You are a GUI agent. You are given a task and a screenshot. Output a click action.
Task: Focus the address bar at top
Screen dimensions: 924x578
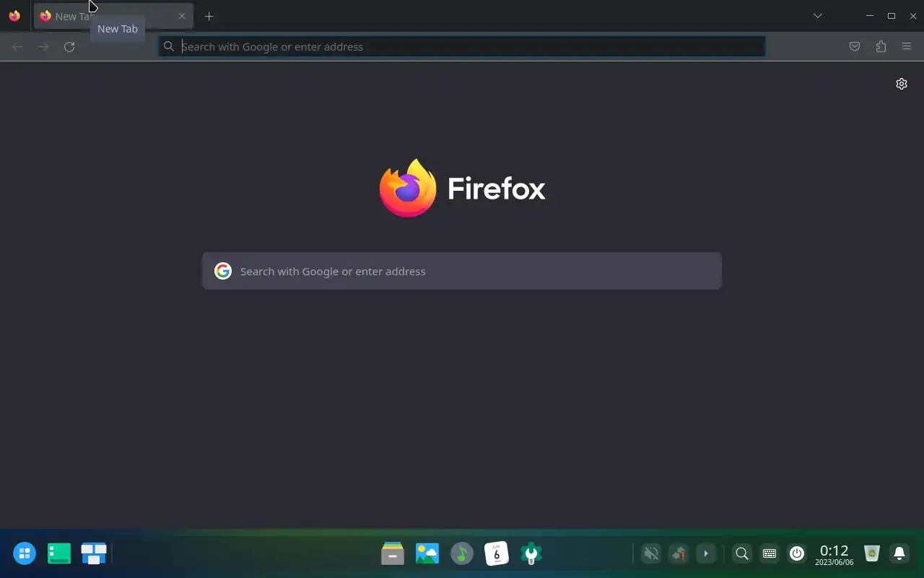point(462,46)
